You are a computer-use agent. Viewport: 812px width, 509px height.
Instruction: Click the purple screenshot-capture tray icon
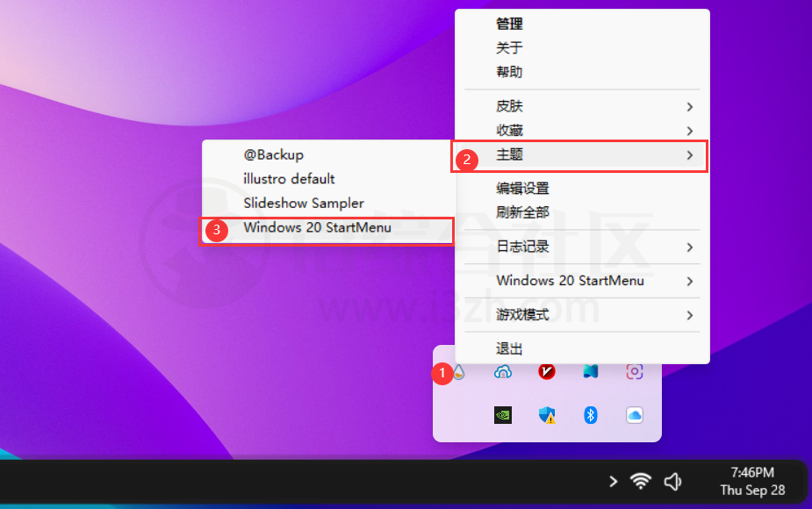pos(635,371)
